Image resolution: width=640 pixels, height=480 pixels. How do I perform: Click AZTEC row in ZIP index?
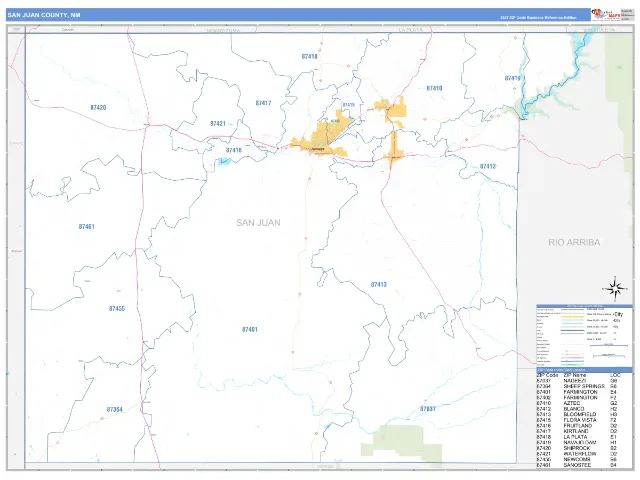point(577,403)
